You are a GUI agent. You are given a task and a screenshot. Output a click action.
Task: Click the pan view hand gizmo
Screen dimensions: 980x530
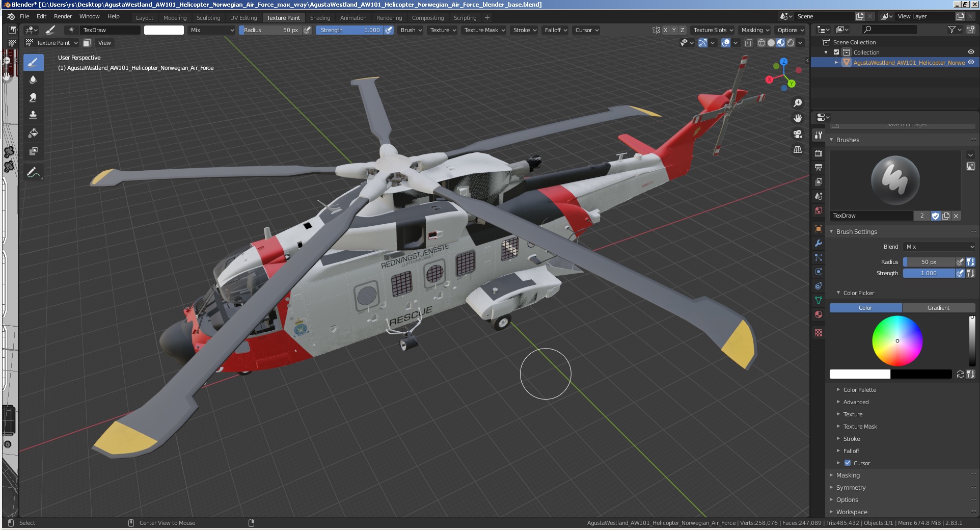click(x=798, y=118)
